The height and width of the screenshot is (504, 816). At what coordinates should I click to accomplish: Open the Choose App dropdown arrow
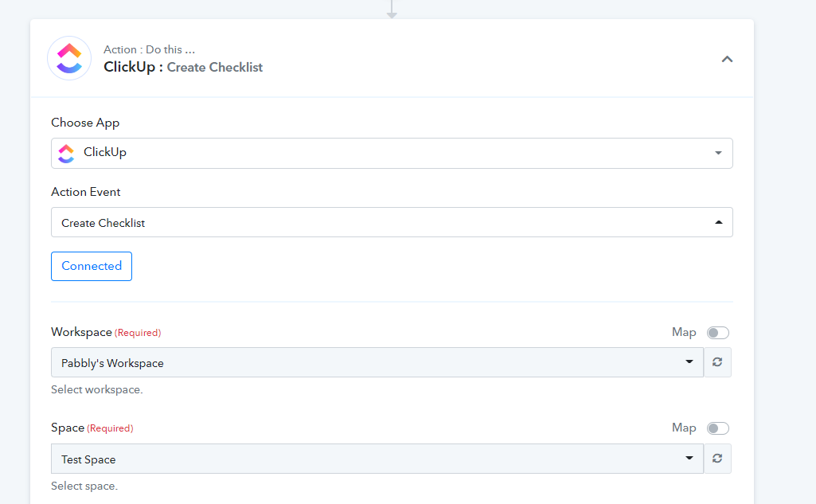tap(718, 153)
